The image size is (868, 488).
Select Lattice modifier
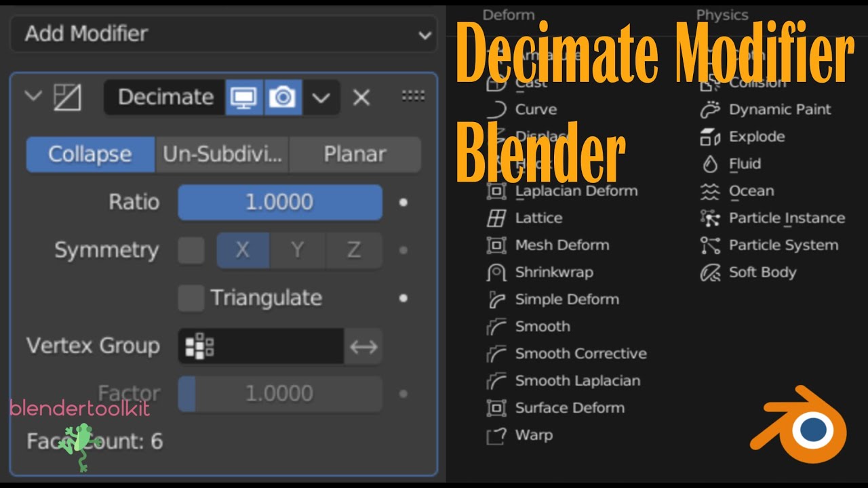(538, 218)
